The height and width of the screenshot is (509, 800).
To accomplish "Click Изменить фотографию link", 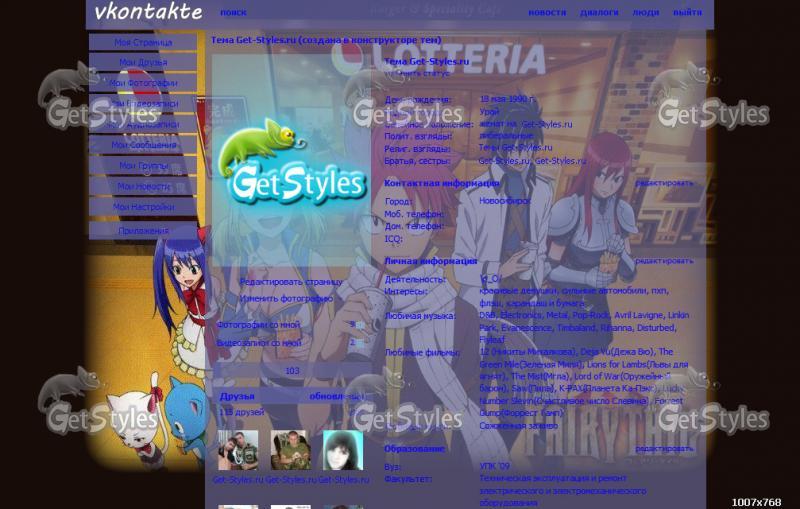I will tap(286, 298).
